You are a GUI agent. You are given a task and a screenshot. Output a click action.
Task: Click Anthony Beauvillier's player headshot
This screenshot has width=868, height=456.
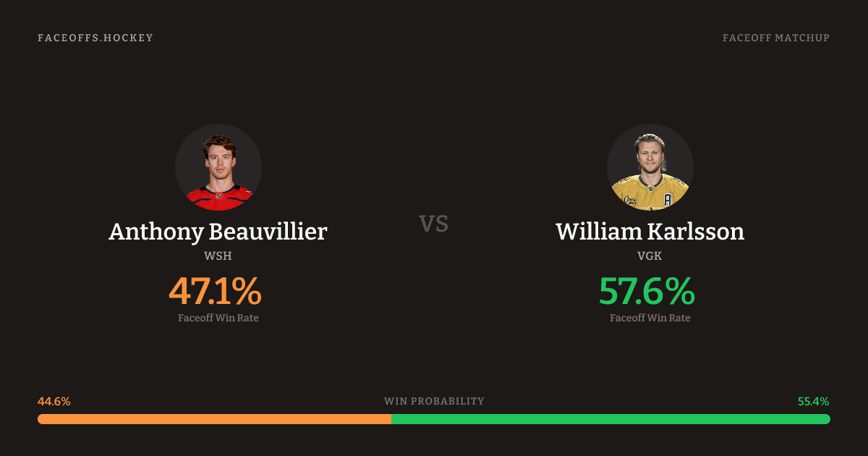pyautogui.click(x=218, y=166)
